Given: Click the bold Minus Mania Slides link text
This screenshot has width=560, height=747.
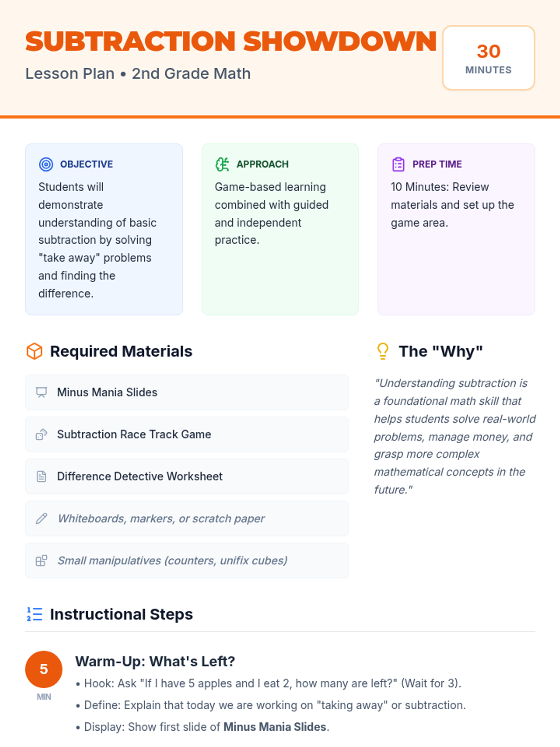Looking at the screenshot, I should click(274, 727).
